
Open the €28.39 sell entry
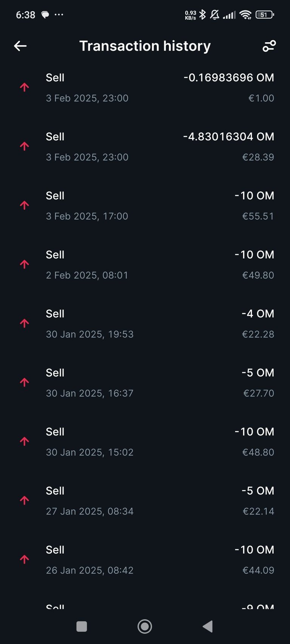click(x=145, y=146)
